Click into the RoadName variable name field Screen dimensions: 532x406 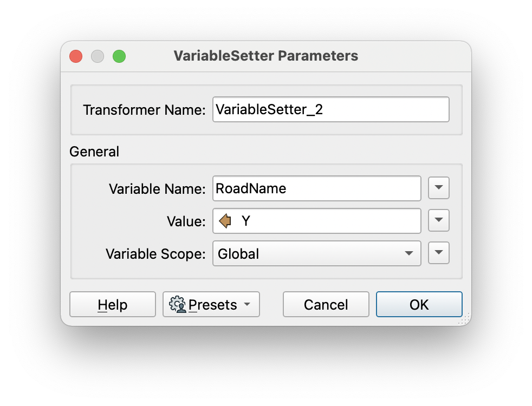316,188
